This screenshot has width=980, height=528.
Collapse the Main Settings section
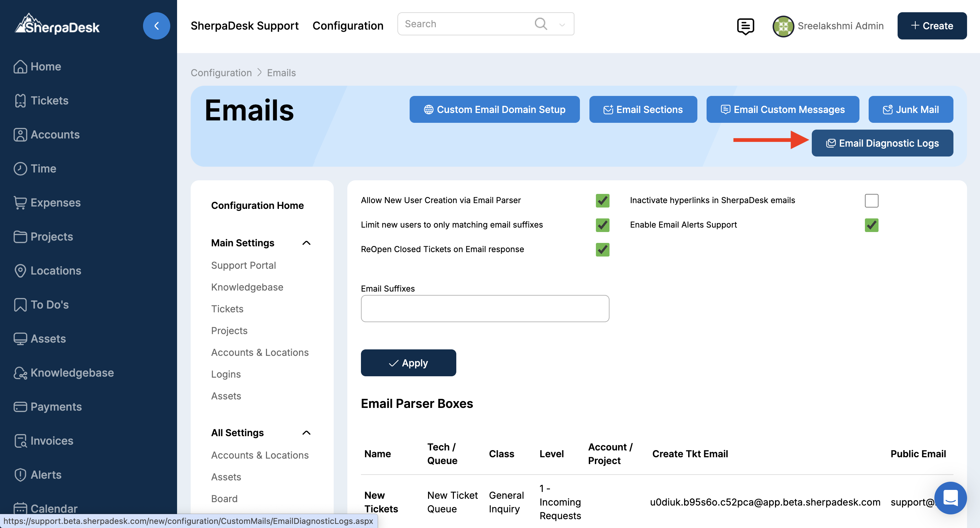[306, 243]
